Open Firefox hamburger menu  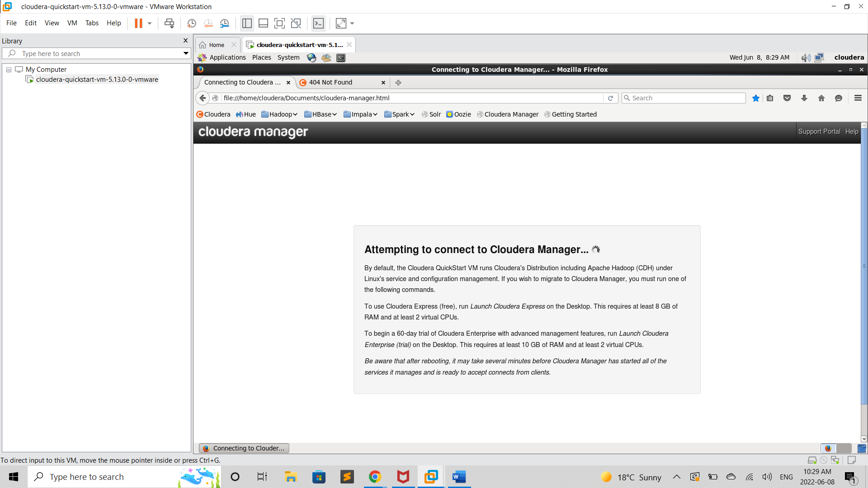(858, 98)
